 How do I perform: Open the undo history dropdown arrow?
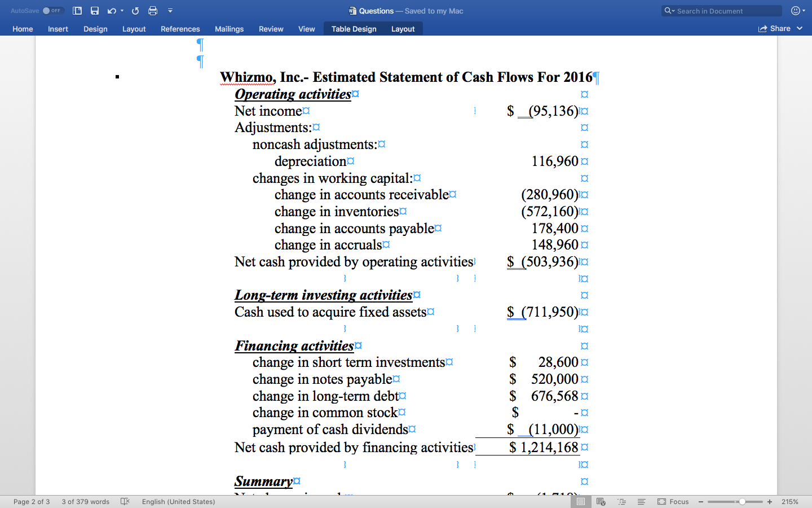click(x=123, y=10)
